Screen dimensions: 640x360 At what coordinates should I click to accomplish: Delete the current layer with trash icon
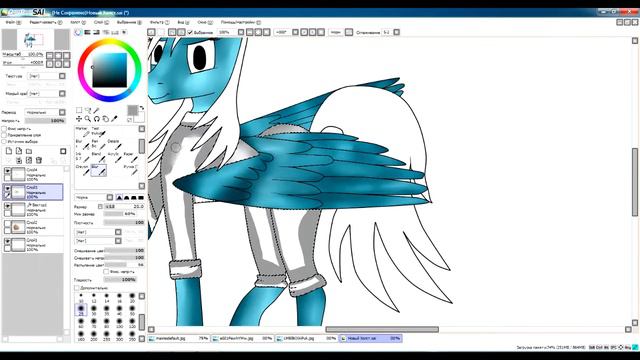click(39, 160)
